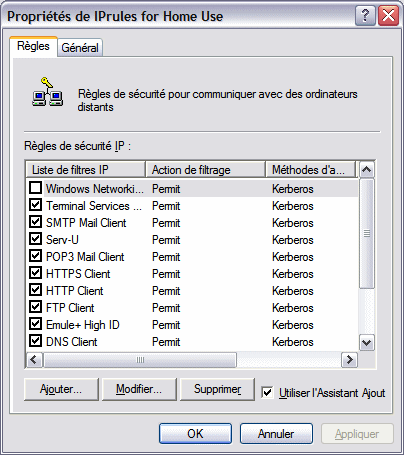Click the Ajouter... button
This screenshot has width=404, height=455.
pos(61,389)
